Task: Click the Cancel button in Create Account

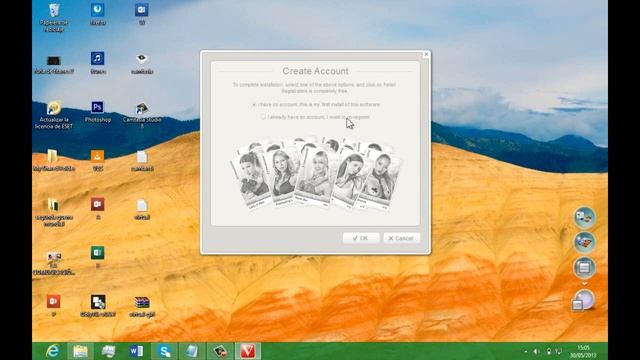Action: (x=401, y=238)
